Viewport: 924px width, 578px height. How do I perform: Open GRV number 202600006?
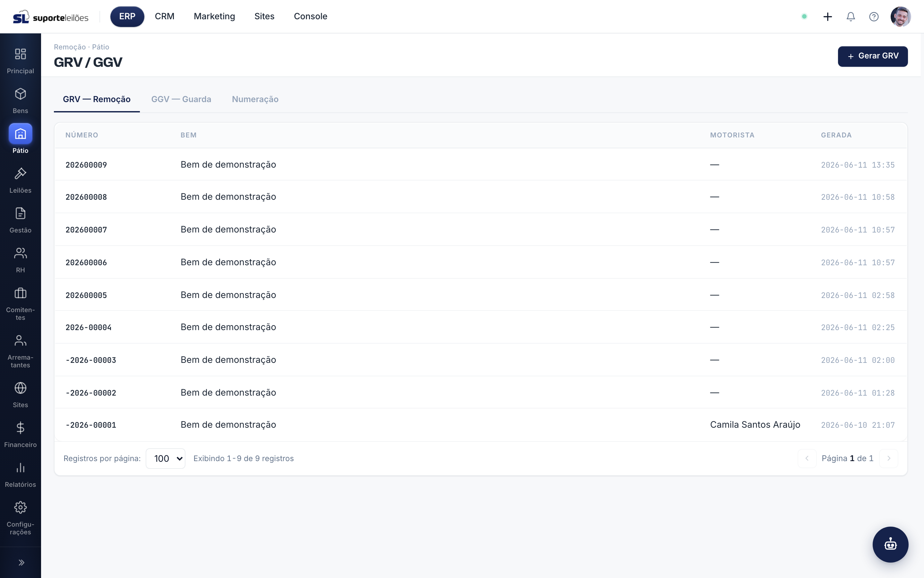[86, 263]
